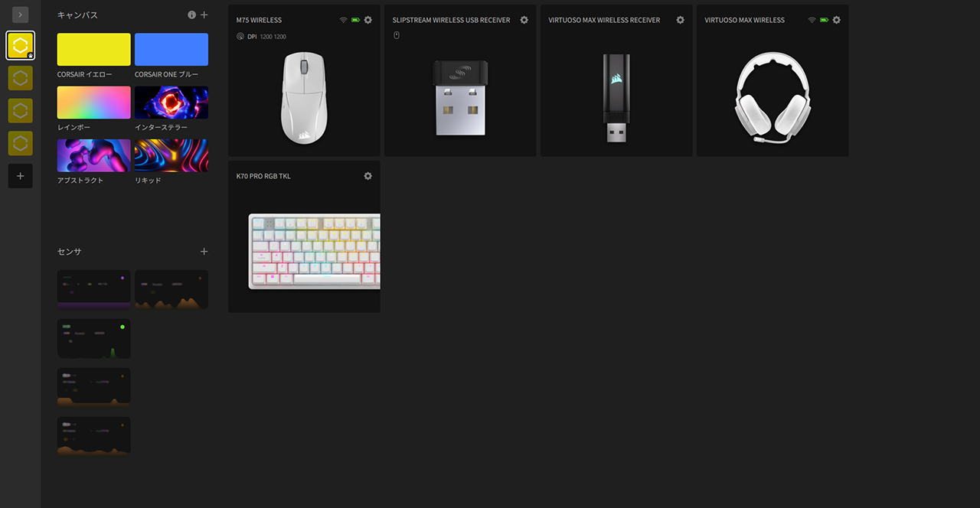This screenshot has height=508, width=980.
Task: Click the M75 WIRELESS wireless signal icon
Action: tap(344, 20)
